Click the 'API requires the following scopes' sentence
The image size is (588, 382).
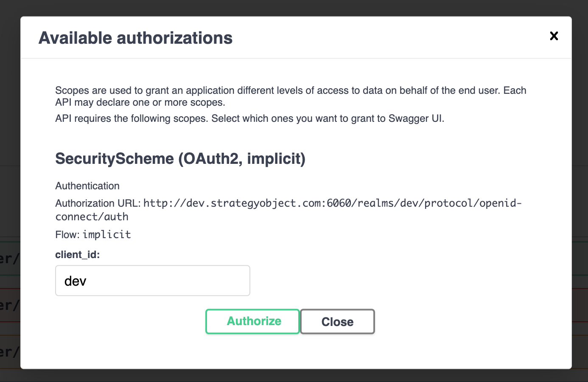click(249, 118)
